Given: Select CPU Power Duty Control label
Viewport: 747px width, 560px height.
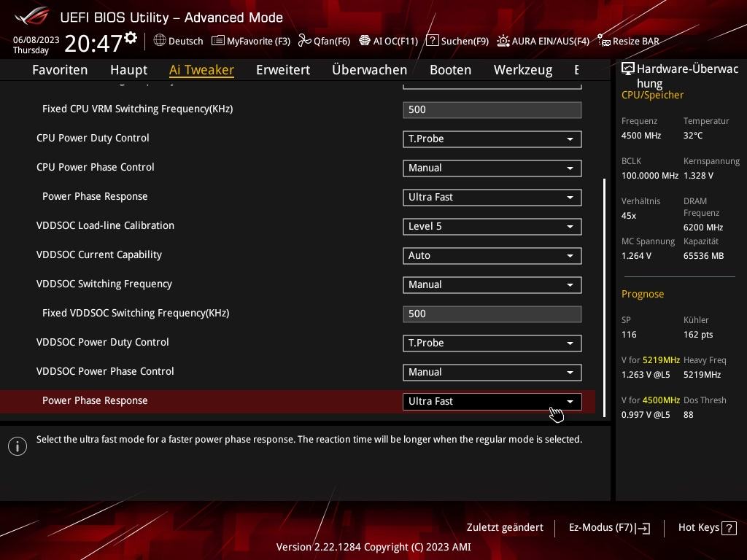Looking at the screenshot, I should (x=93, y=138).
